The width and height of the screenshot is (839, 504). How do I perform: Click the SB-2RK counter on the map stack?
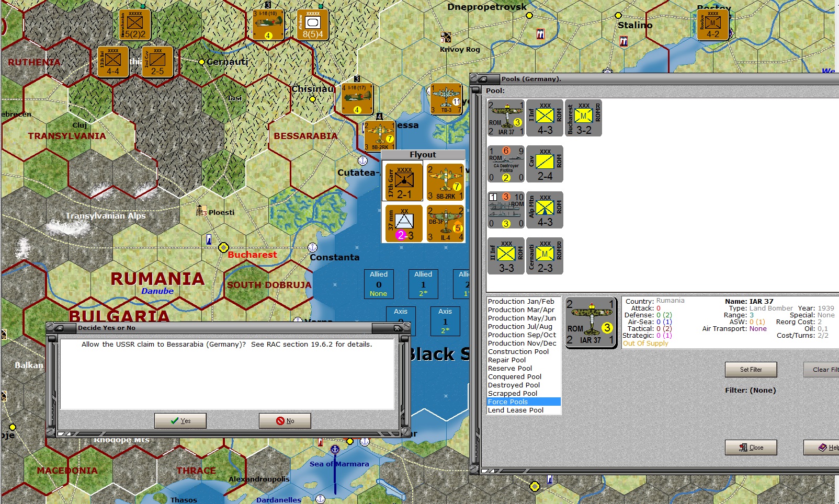tap(379, 135)
